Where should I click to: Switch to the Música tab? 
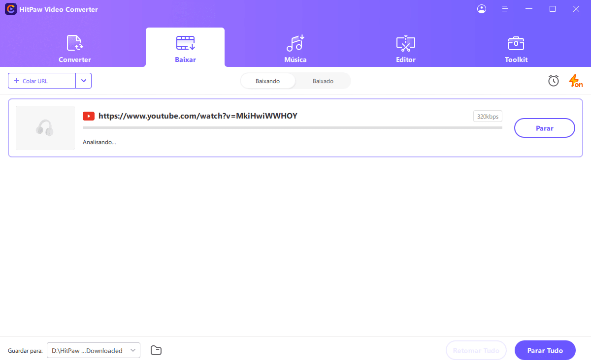pos(295,48)
